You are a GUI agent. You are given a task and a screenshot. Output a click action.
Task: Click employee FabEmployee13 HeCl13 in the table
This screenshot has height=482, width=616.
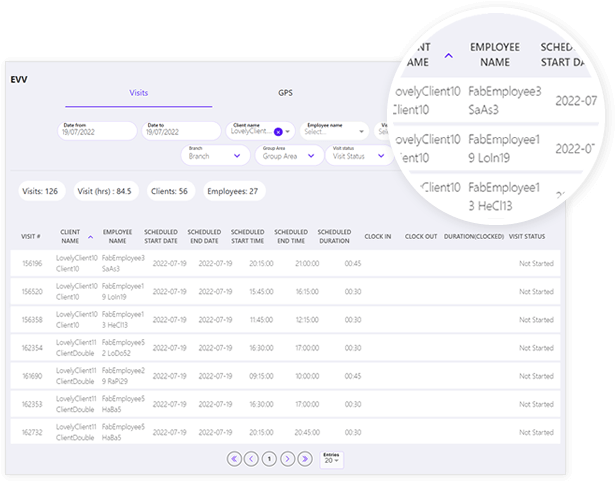123,320
